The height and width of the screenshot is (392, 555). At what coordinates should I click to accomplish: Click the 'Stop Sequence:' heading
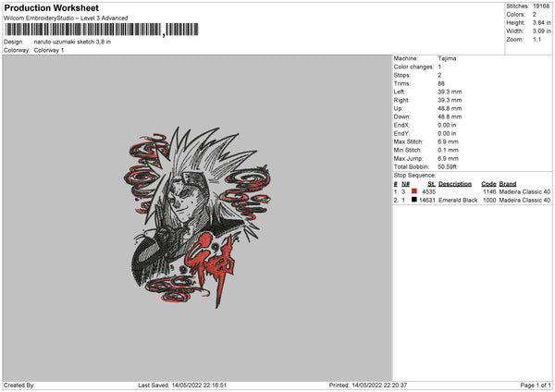coord(414,176)
